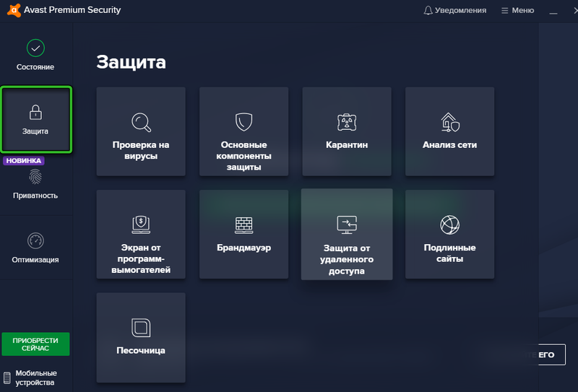The image size is (578, 392).
Task: Click the mobile phone icon in sidebar
Action: pos(7,378)
